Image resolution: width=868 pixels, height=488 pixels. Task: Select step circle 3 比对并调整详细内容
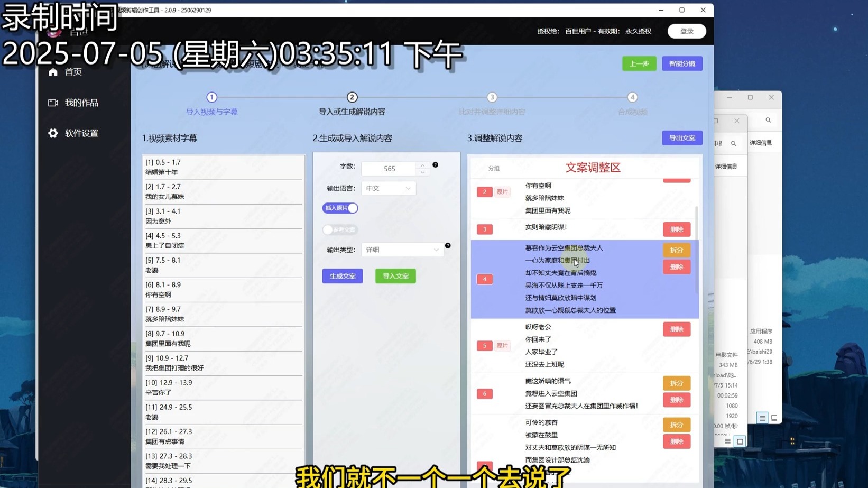[x=492, y=97]
